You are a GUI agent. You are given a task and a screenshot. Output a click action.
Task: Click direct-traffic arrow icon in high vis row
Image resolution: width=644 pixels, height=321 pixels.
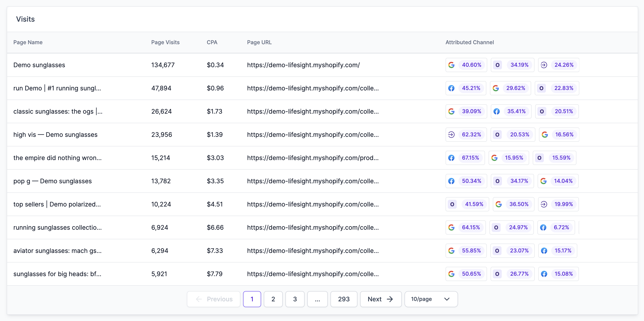coord(451,135)
